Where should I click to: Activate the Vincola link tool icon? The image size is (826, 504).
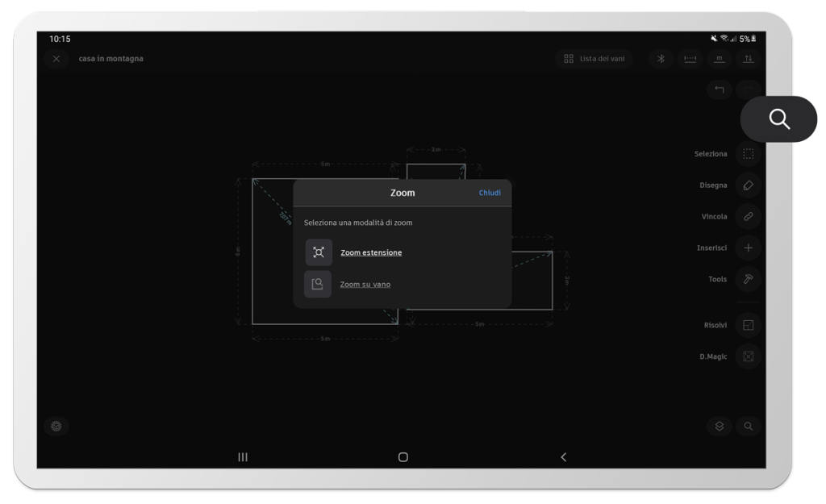[748, 216]
